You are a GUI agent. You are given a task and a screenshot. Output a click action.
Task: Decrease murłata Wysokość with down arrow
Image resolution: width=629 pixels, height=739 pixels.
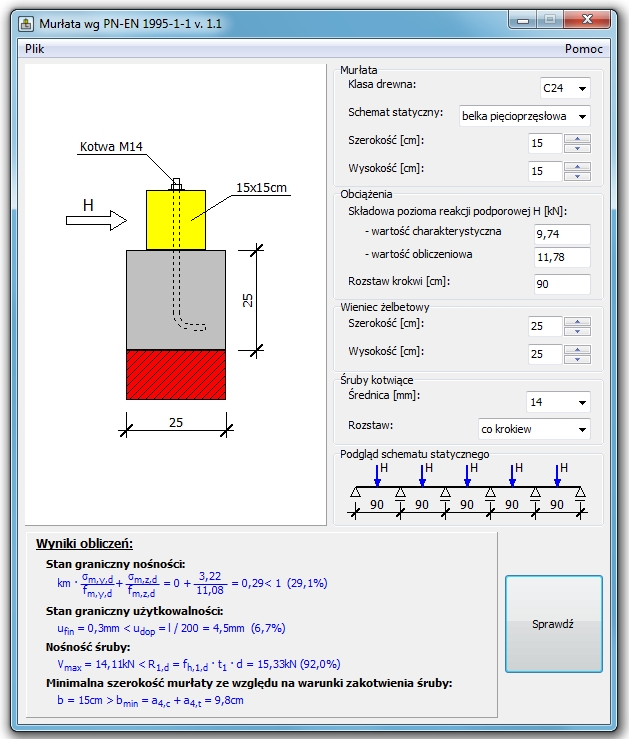click(577, 176)
